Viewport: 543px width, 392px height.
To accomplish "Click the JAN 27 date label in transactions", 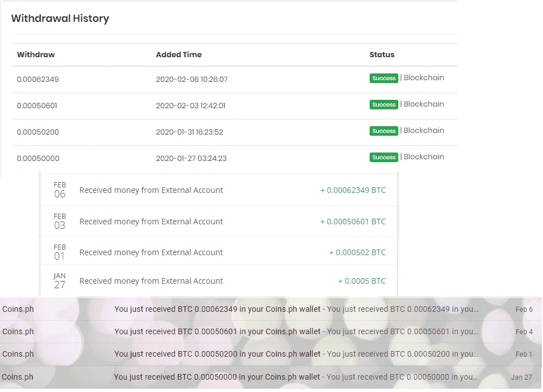I will (x=59, y=281).
